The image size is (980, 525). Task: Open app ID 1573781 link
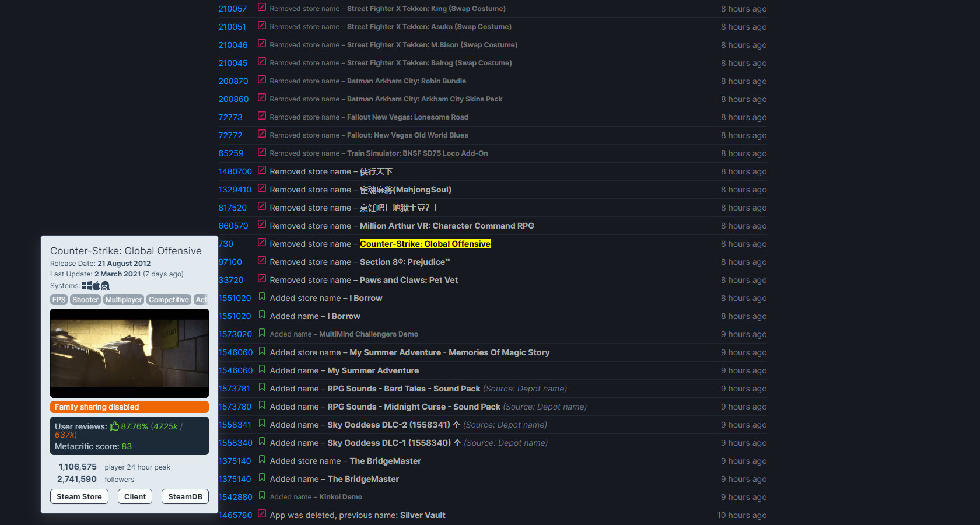(235, 388)
